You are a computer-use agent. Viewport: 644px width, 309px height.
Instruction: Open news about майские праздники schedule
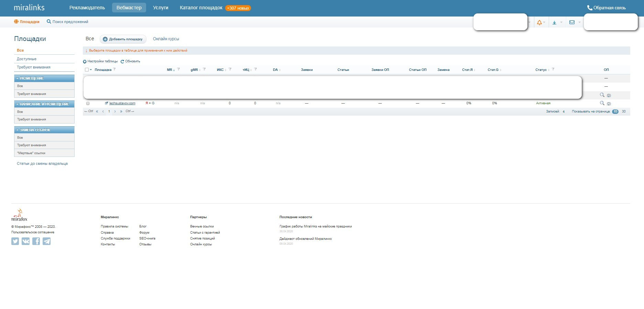coord(316,226)
